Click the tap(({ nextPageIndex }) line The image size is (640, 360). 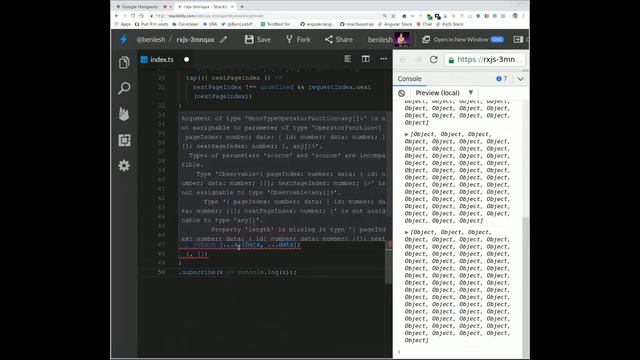(x=233, y=78)
